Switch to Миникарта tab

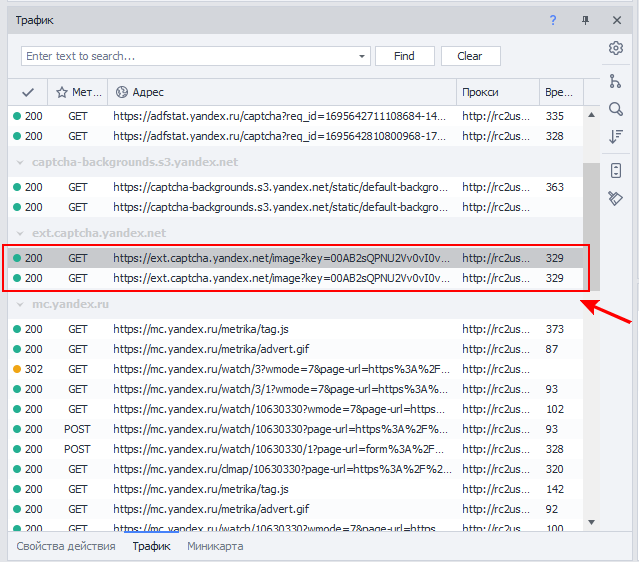tap(215, 546)
